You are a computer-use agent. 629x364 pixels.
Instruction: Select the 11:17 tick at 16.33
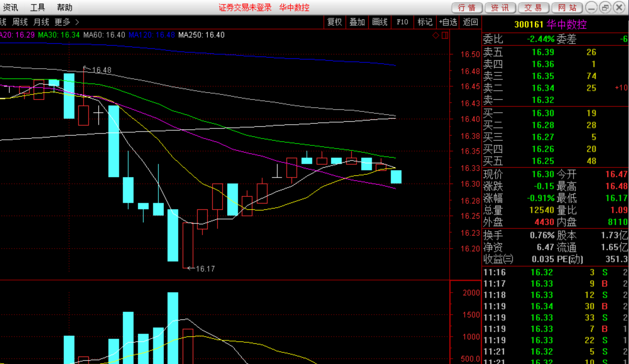point(555,284)
